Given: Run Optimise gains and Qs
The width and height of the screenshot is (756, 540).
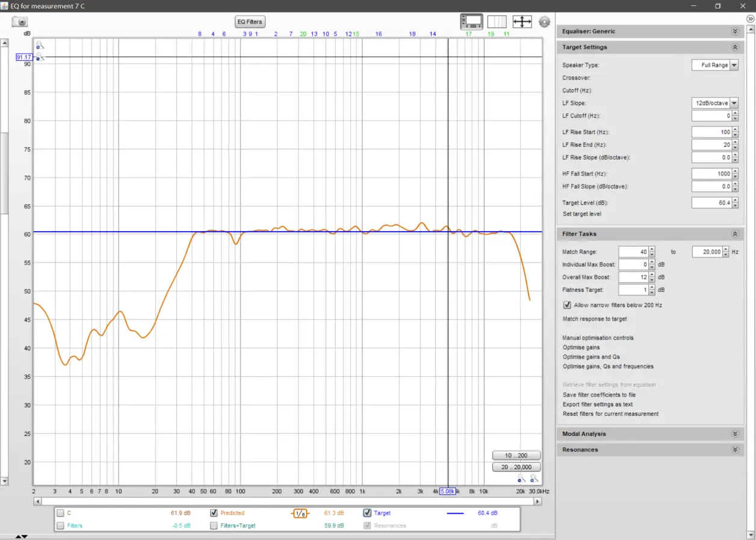Looking at the screenshot, I should (x=591, y=357).
